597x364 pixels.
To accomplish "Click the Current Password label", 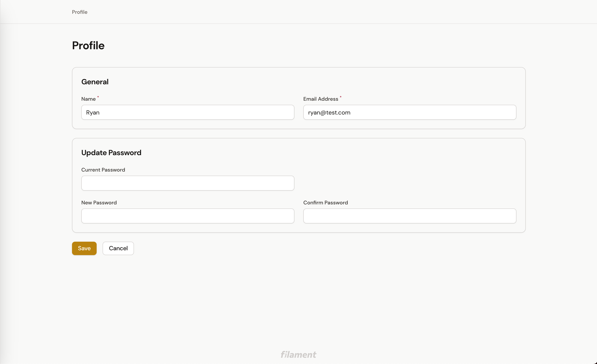I will point(103,170).
